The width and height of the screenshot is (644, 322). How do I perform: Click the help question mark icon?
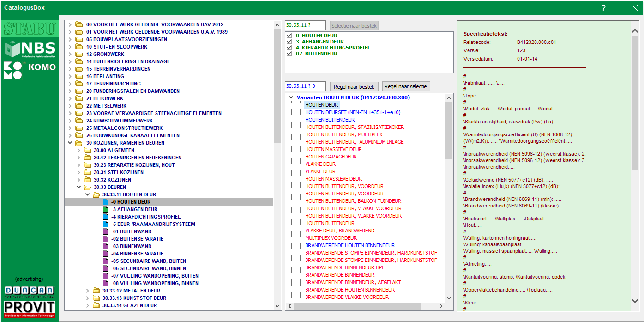pyautogui.click(x=603, y=8)
